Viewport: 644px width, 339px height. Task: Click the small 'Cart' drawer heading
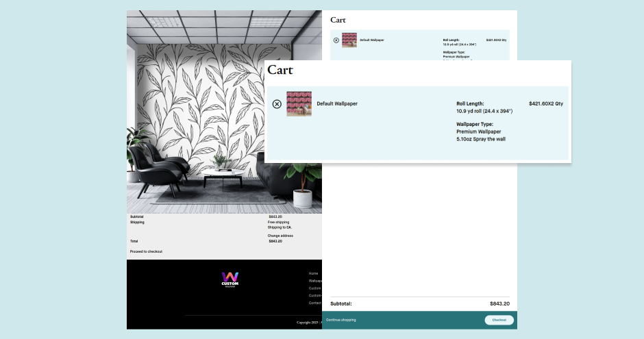pyautogui.click(x=338, y=20)
